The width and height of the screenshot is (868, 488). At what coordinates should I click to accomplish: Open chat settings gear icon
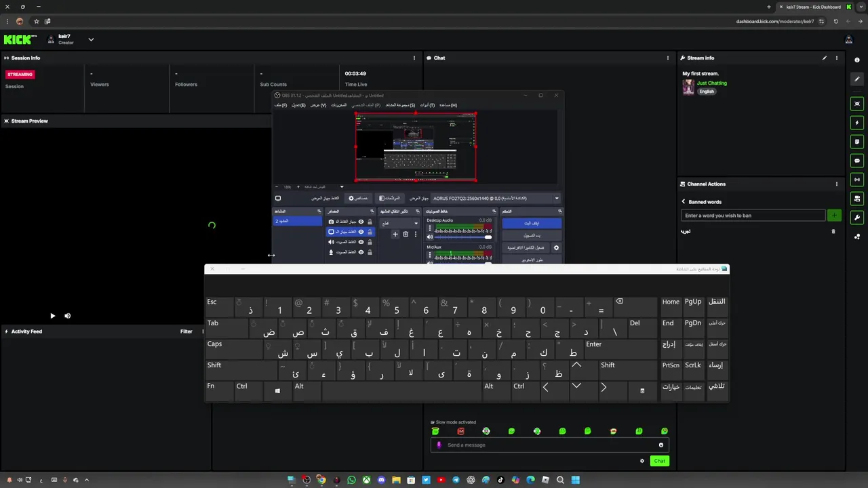pyautogui.click(x=642, y=461)
